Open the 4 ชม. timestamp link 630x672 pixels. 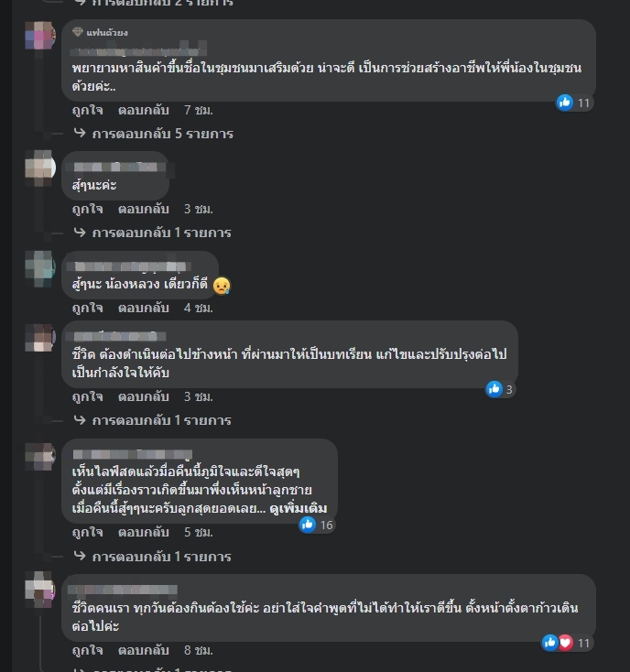pos(199,308)
